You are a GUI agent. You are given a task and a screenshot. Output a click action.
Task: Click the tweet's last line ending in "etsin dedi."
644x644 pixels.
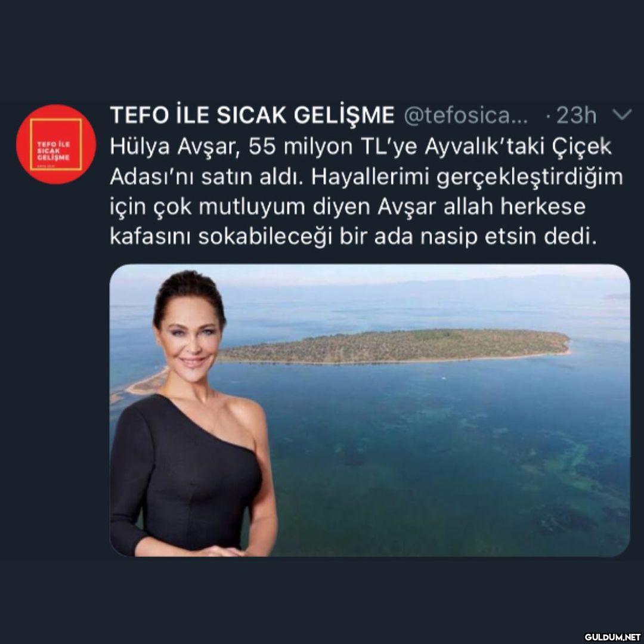[x=353, y=237]
